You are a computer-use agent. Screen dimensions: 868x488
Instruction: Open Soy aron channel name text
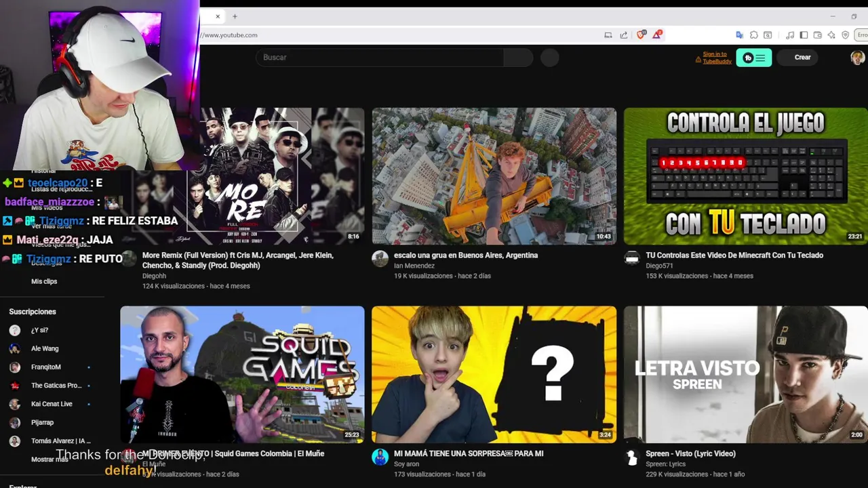[x=406, y=464]
